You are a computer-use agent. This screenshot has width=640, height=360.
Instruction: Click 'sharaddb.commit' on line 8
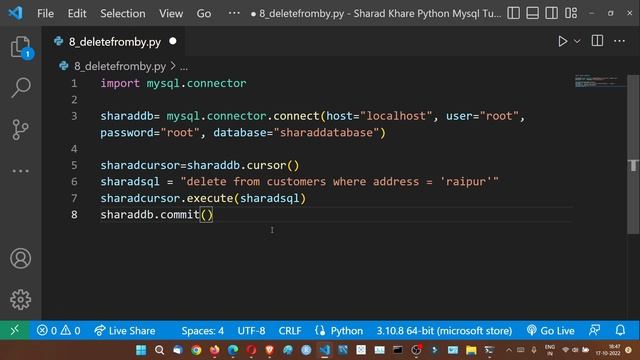pyautogui.click(x=150, y=215)
